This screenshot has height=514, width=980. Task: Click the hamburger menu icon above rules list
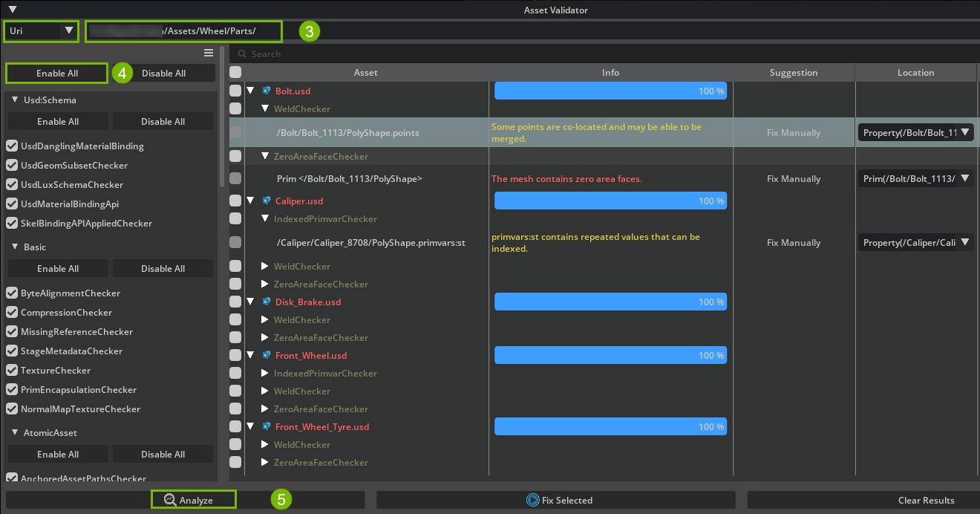click(x=209, y=53)
